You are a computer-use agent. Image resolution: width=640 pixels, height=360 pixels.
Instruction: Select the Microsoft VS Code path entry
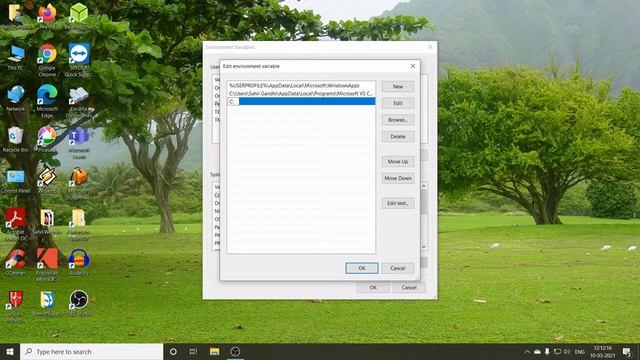(301, 93)
